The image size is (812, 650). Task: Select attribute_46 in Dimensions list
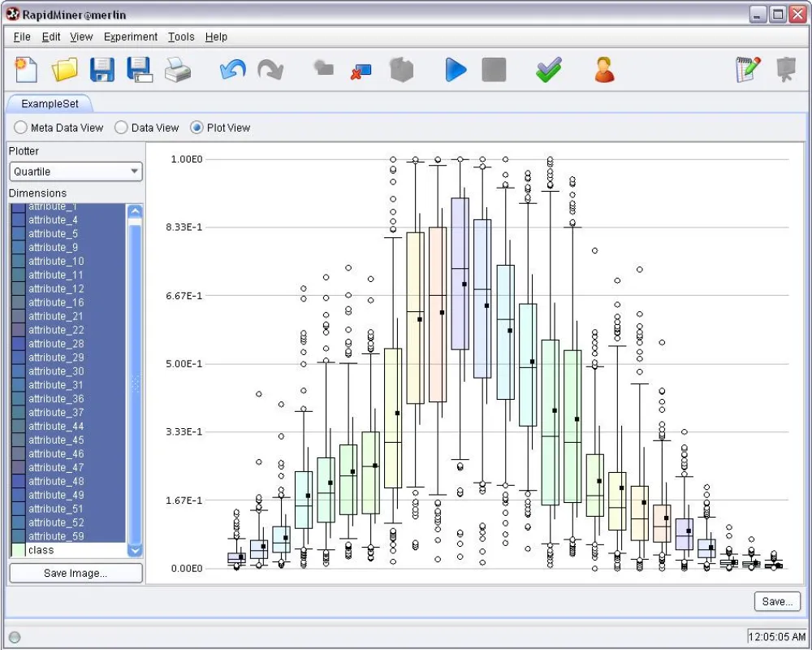click(x=68, y=453)
